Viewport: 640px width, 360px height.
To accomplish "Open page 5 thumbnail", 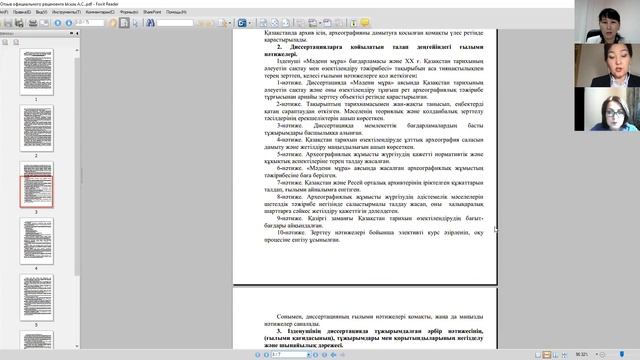I will point(36,298).
